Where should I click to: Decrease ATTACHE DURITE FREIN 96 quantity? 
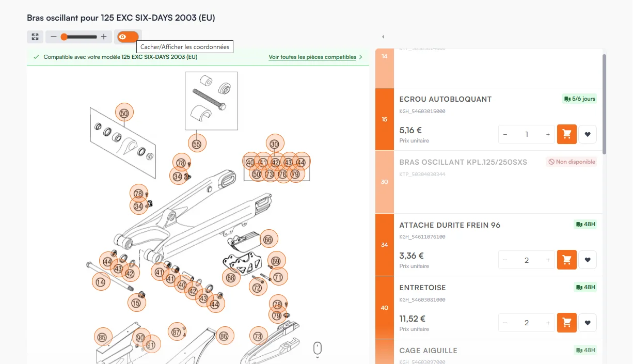(505, 260)
